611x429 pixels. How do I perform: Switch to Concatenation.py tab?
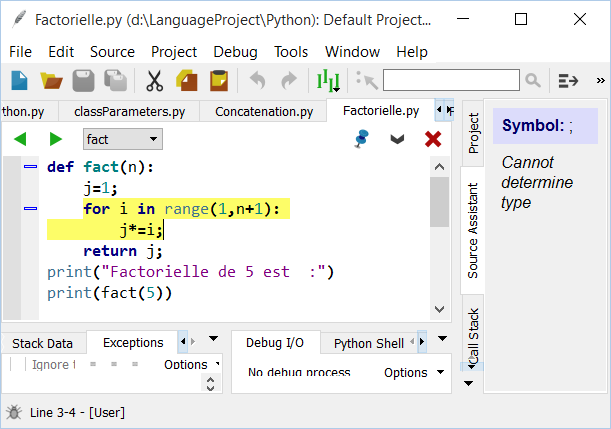264,111
